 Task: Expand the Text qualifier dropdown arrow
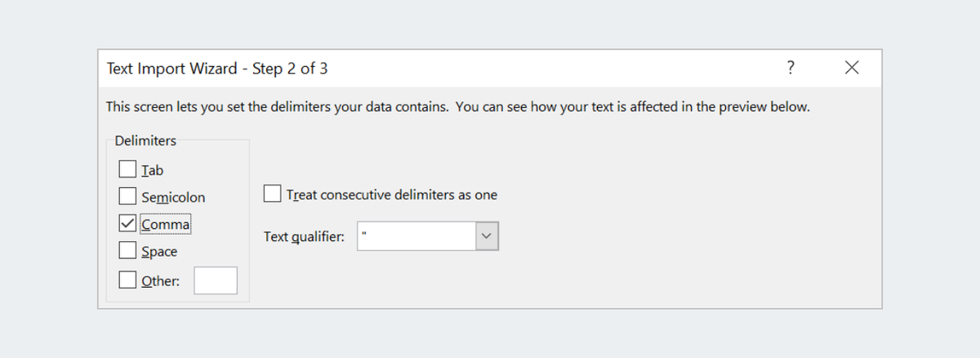pyautogui.click(x=487, y=236)
